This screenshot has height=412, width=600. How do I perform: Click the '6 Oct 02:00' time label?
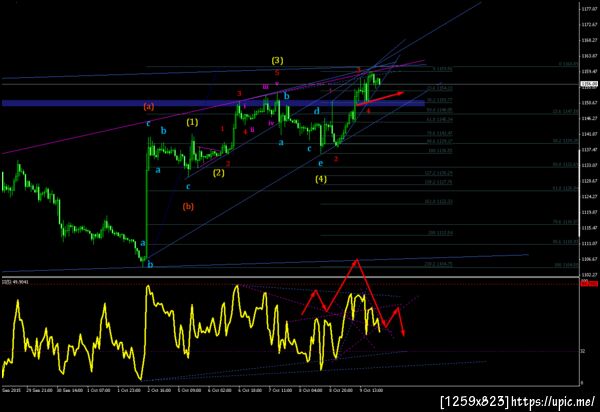[220, 391]
